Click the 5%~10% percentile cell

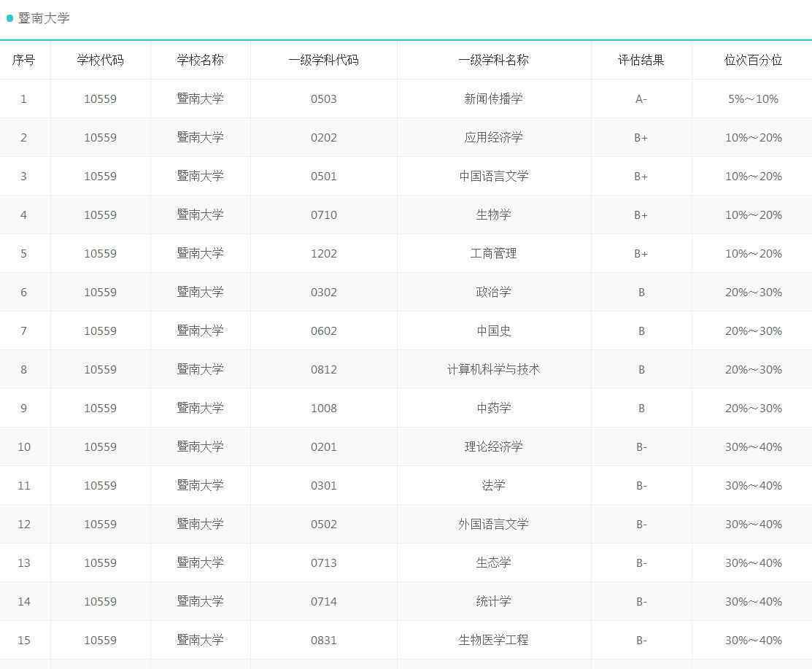753,98
